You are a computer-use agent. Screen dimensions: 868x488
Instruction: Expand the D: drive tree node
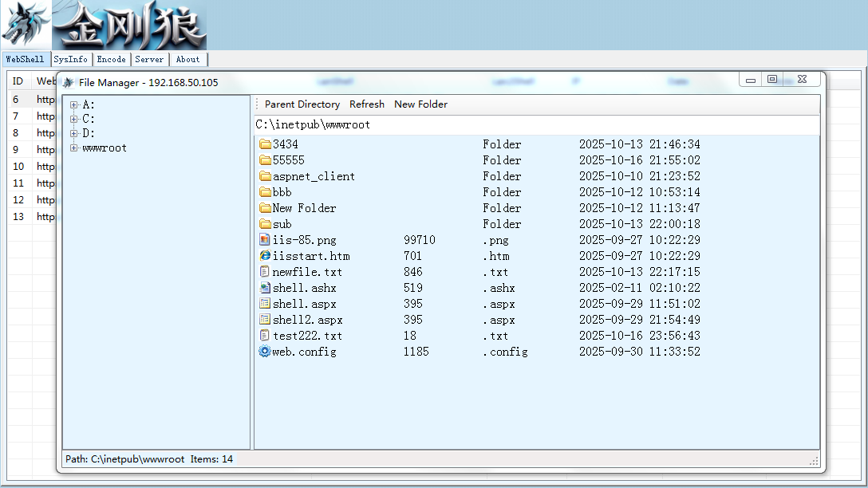[x=73, y=133]
